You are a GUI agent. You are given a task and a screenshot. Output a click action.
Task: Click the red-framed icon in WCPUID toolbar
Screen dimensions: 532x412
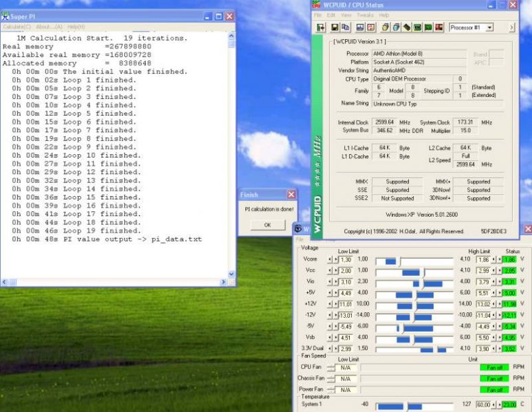tap(371, 28)
